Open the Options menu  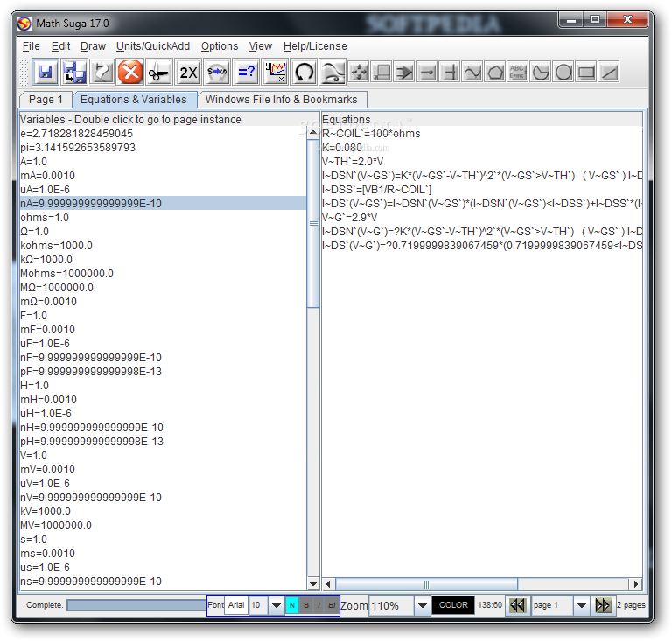pyautogui.click(x=220, y=45)
